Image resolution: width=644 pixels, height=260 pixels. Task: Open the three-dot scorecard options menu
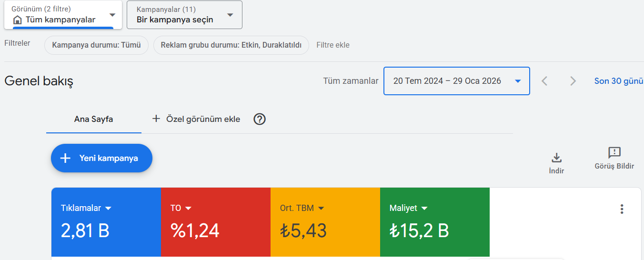[621, 209]
